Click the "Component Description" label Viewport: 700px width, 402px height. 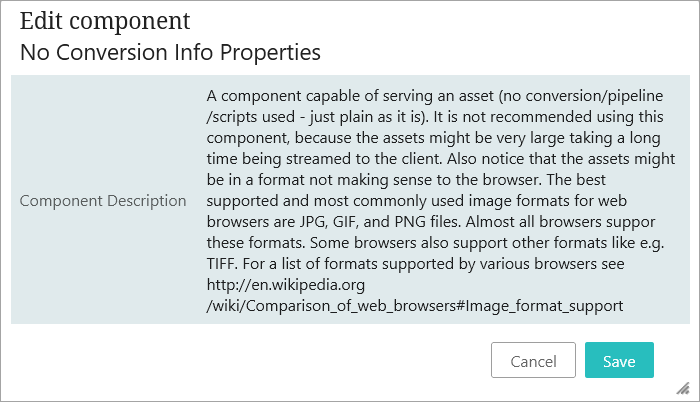[103, 201]
